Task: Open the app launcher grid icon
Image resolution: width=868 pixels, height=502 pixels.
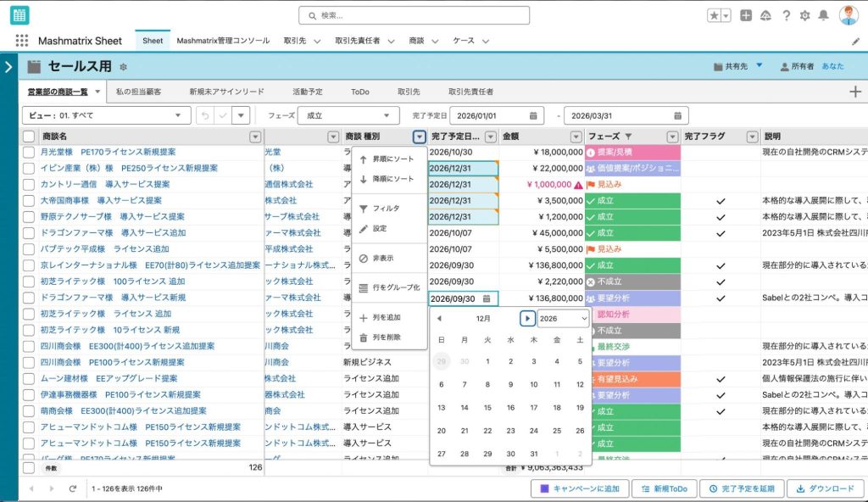Action: pos(22,41)
